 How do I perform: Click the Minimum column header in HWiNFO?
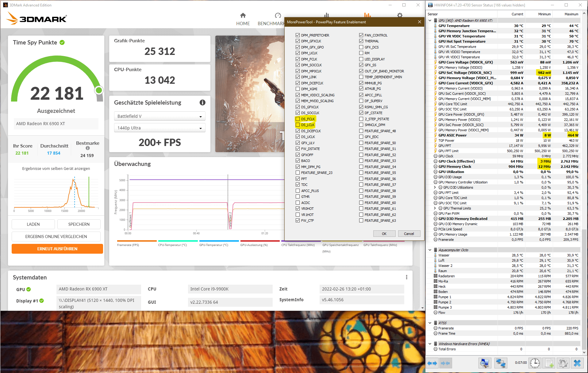point(539,14)
